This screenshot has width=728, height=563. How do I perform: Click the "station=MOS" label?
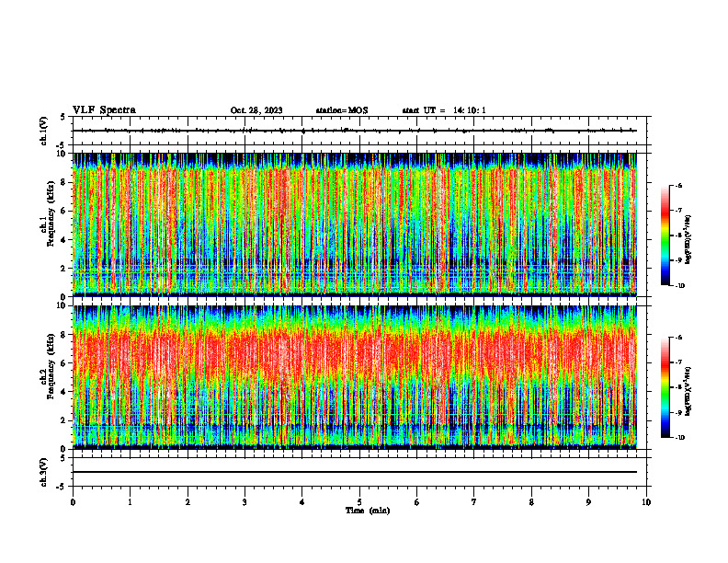[342, 110]
